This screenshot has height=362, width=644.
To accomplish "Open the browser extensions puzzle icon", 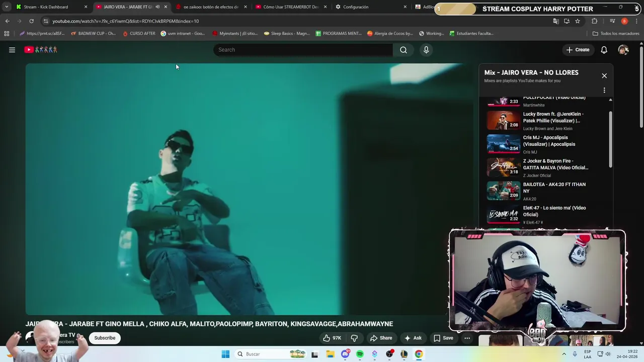I will 594,21.
